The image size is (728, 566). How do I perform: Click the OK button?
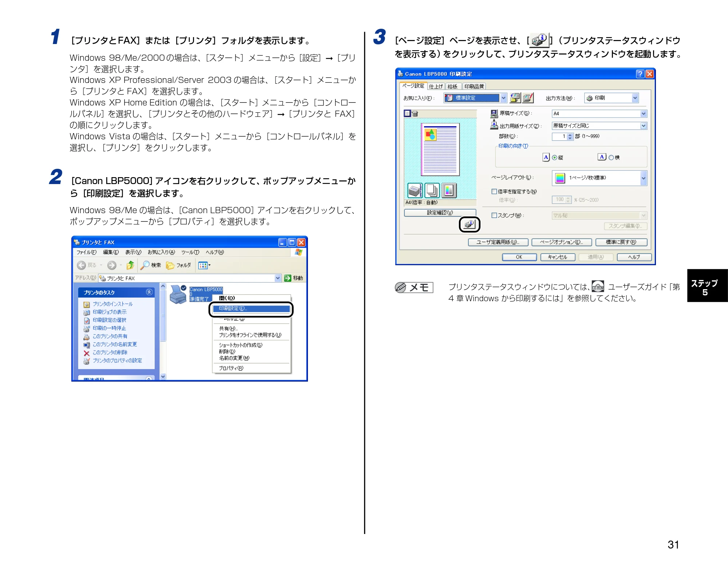tap(519, 257)
